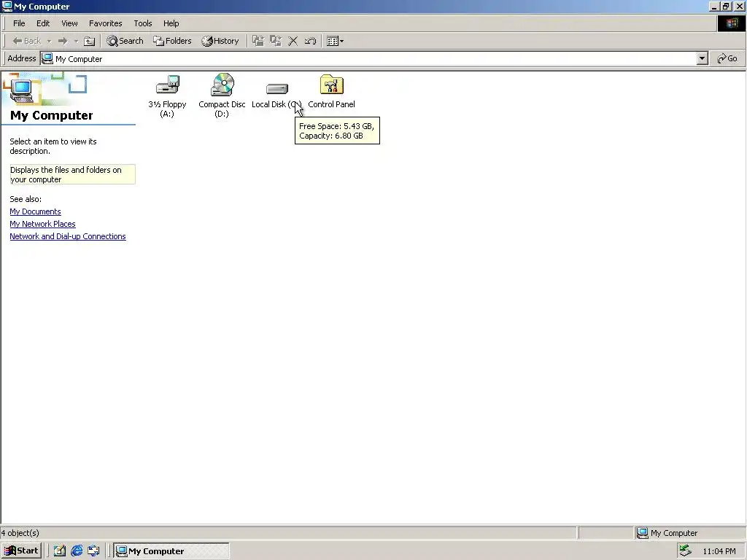Launch Internet Explorer from quick launch

(77, 551)
